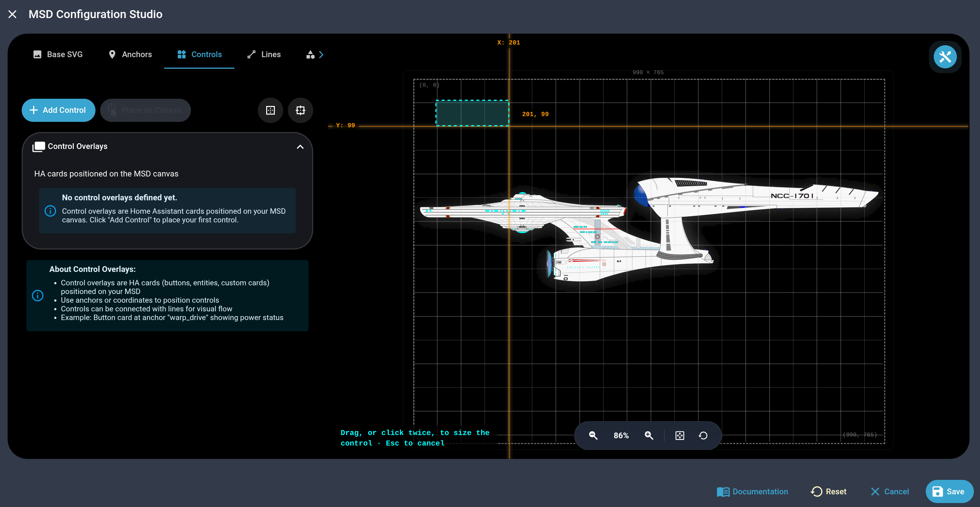Toggle the grid display icon button

270,110
